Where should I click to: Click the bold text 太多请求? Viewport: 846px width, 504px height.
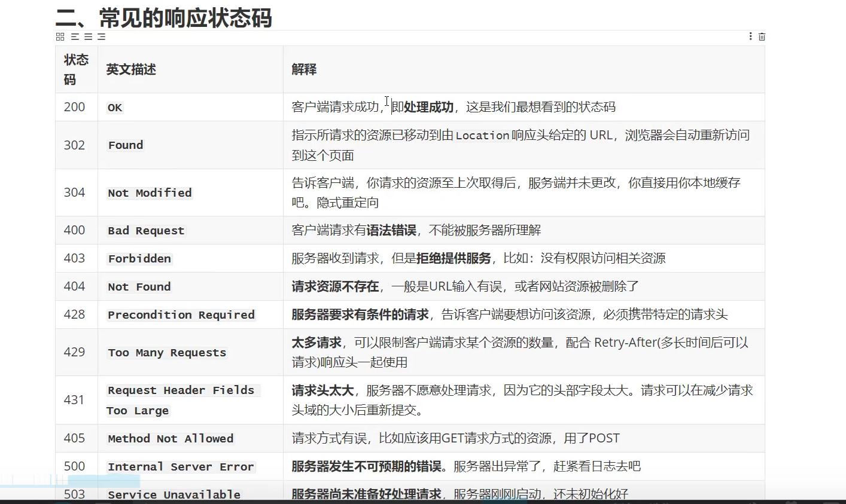pos(317,343)
